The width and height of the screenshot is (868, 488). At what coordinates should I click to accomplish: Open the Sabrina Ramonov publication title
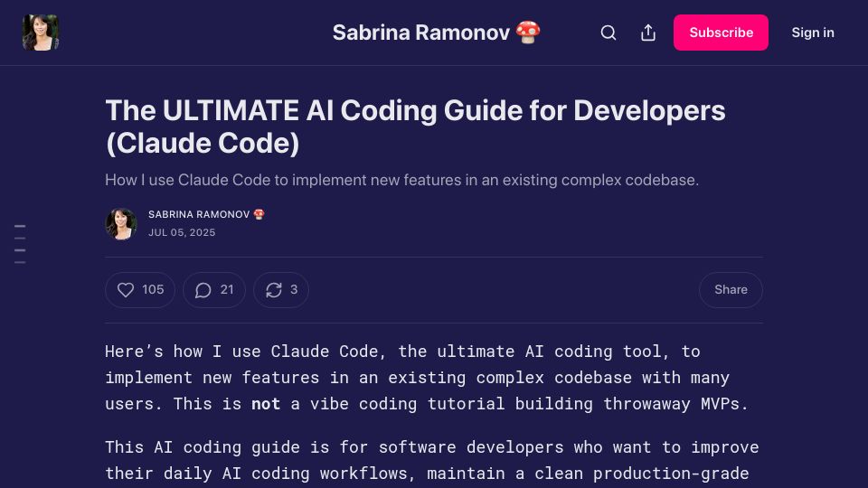[x=436, y=33]
